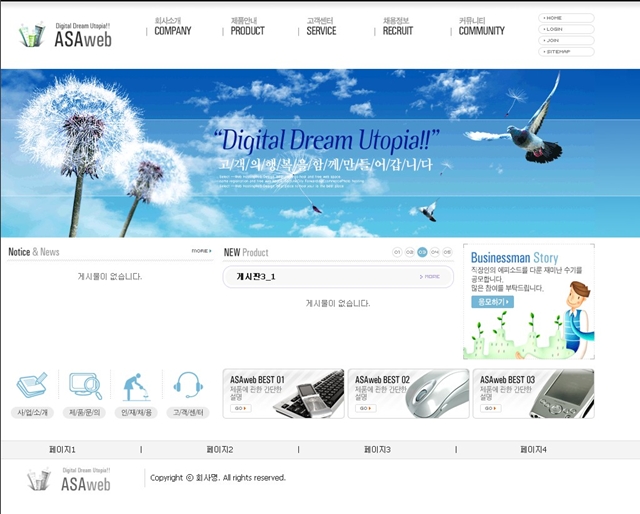Image resolution: width=640 pixels, height=514 pixels.
Task: Select product page indicator 05
Action: pyautogui.click(x=447, y=252)
